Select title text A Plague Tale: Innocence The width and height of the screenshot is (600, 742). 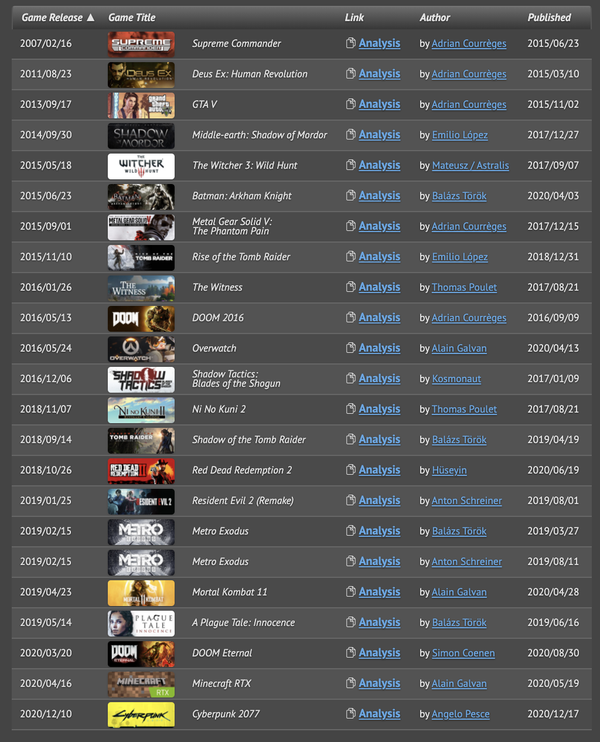(x=243, y=623)
